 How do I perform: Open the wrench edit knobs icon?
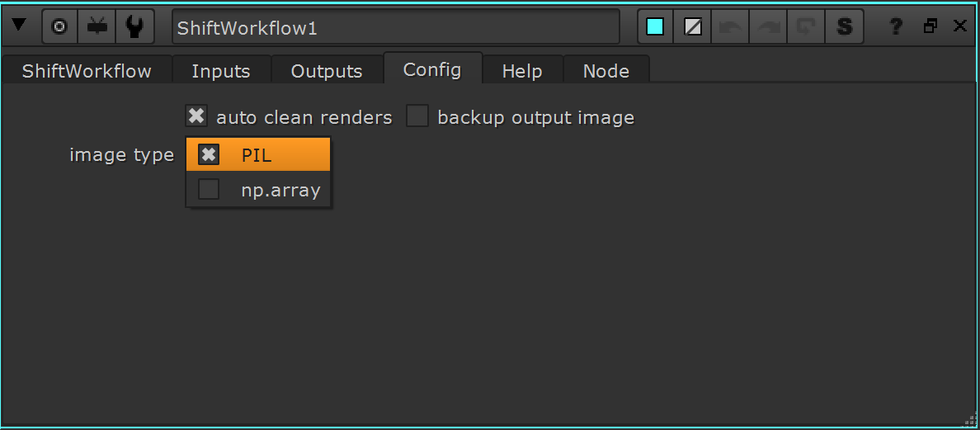point(134,26)
